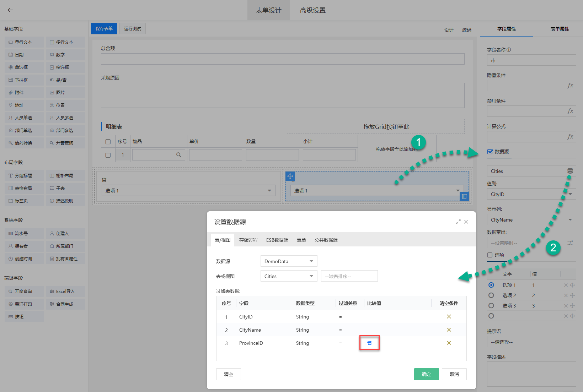Click the data mapping shuffle icon
This screenshot has width=583, height=392.
(x=570, y=243)
